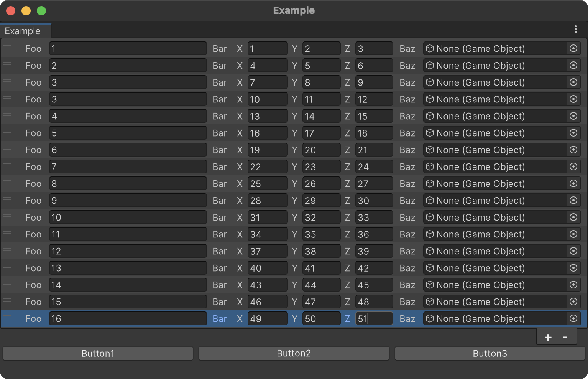Click the Z field showing 51
Screen dimensions: 588x379
coord(374,318)
